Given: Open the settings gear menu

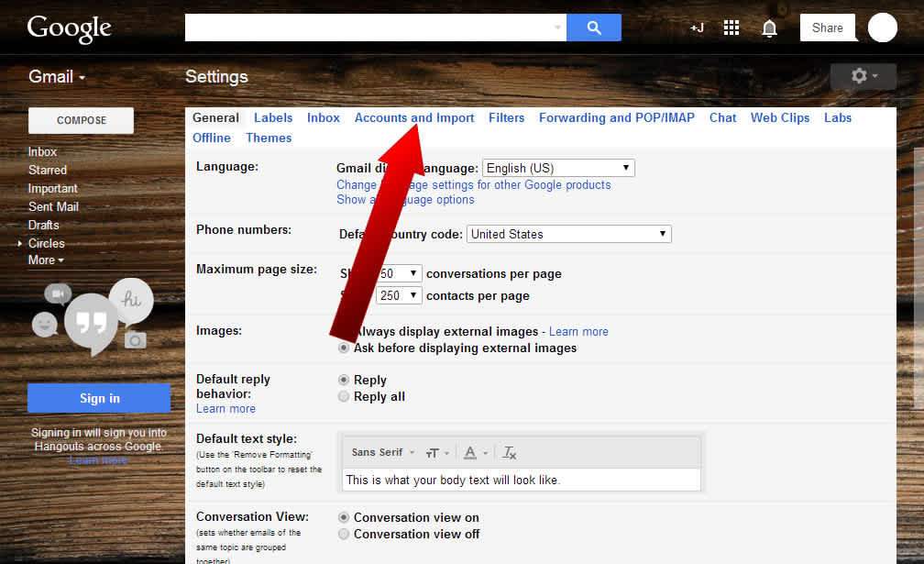Looking at the screenshot, I should (x=863, y=76).
